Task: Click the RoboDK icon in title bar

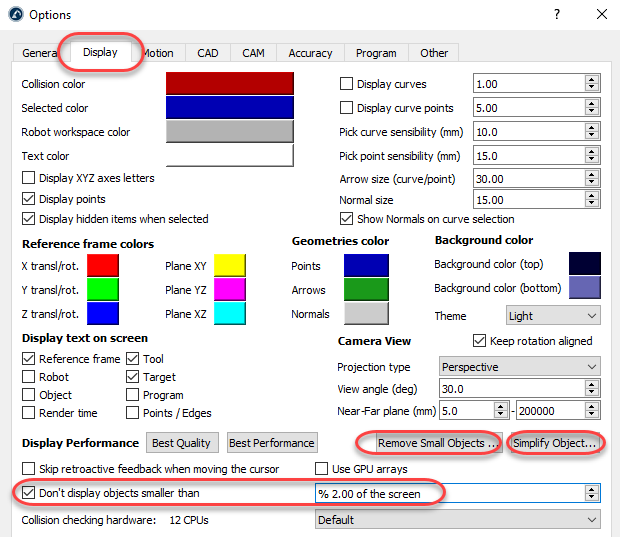Action: 14,15
